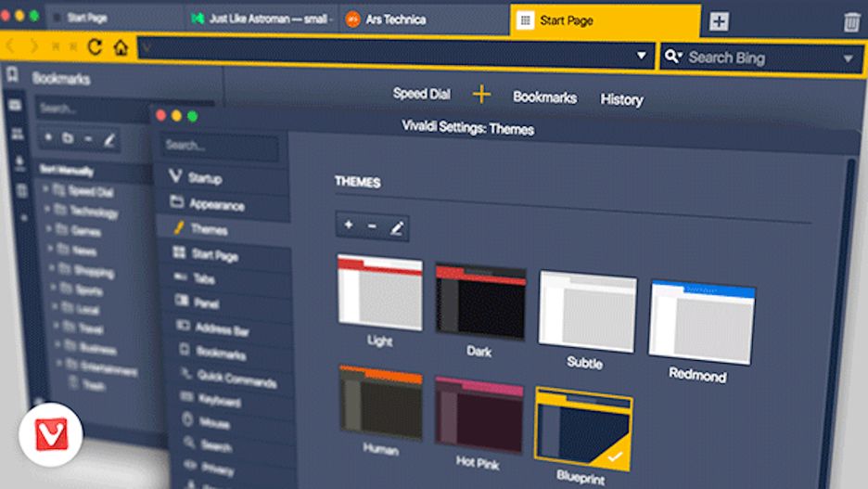Image resolution: width=868 pixels, height=489 pixels.
Task: Switch to Just Like Astroman tab
Action: point(261,19)
